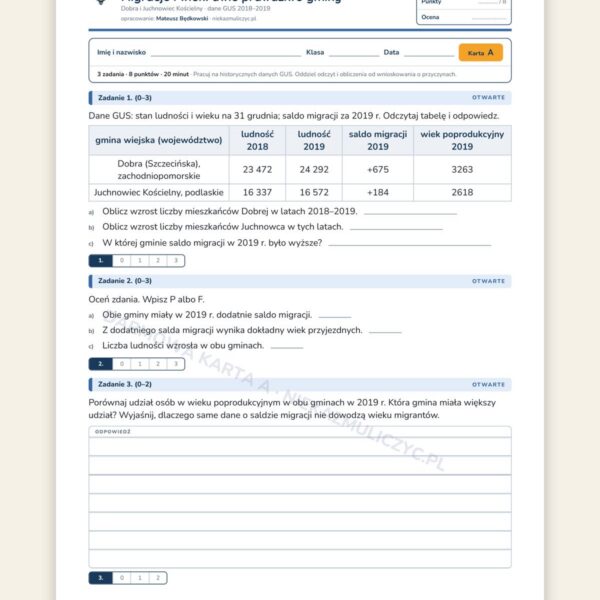Click the value +184

378,192
